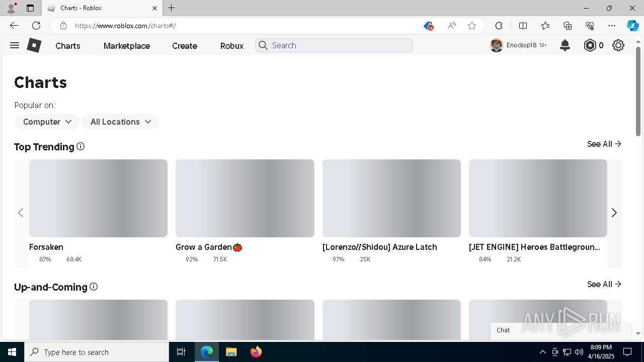Click the browser address bar URL
644x362 pixels.
[125, 26]
